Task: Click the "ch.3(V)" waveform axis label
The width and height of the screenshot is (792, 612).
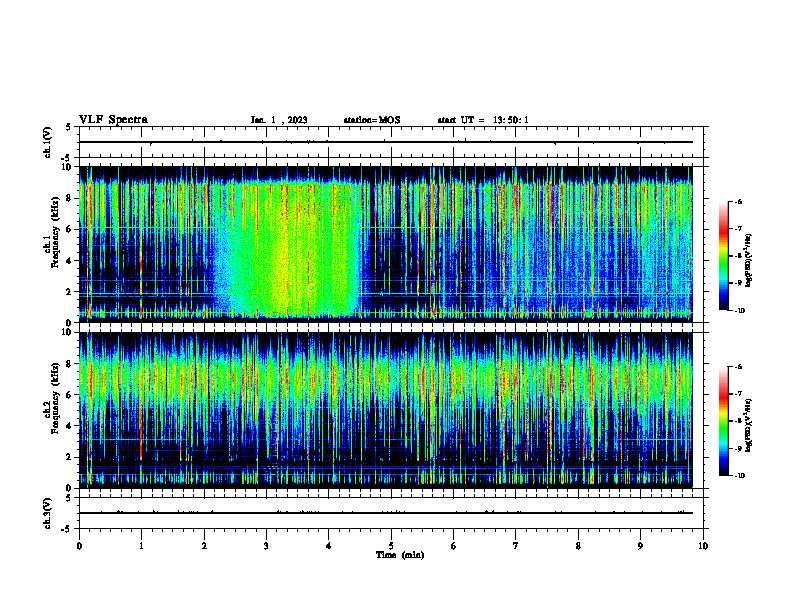Action: click(47, 513)
